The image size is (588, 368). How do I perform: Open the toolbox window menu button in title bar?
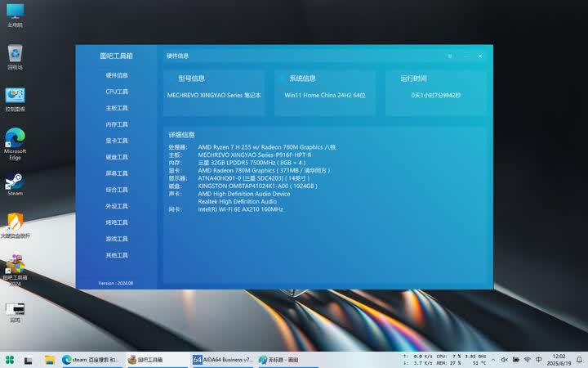point(450,56)
